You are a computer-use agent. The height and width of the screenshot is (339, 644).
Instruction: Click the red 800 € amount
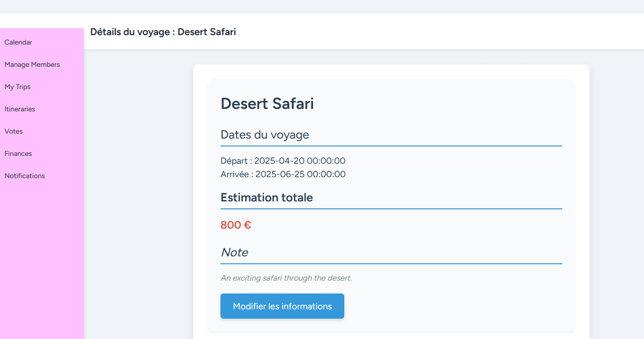click(236, 225)
